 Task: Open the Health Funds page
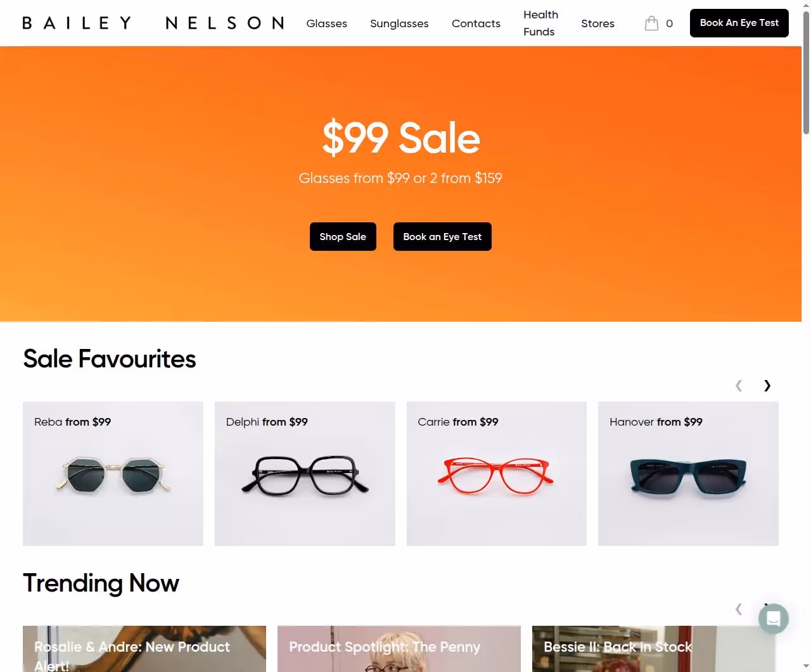(x=540, y=23)
